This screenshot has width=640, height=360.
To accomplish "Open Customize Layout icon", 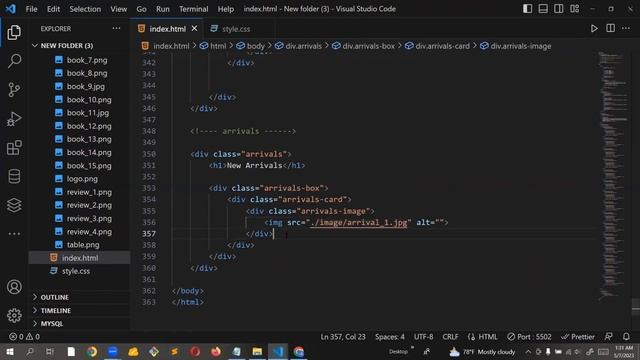I will tap(574, 9).
